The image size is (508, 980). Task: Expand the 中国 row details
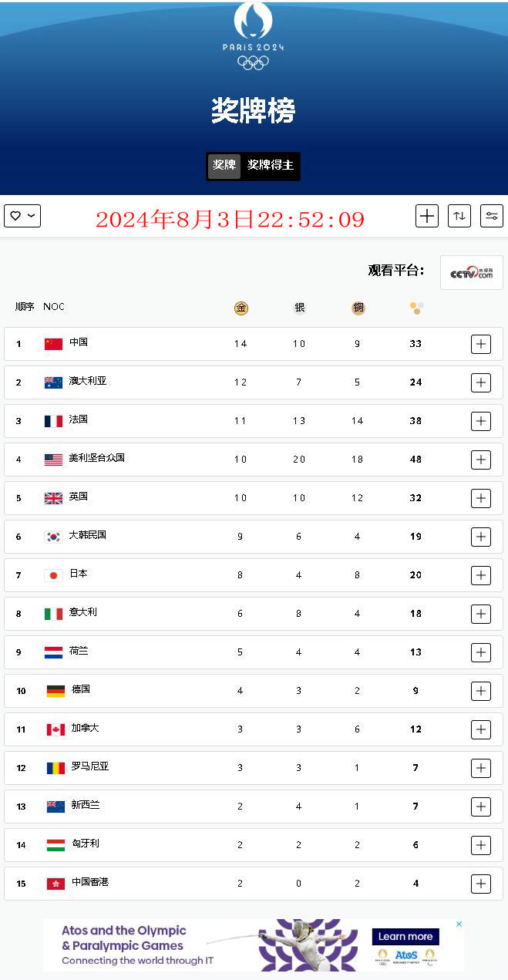[x=480, y=344]
